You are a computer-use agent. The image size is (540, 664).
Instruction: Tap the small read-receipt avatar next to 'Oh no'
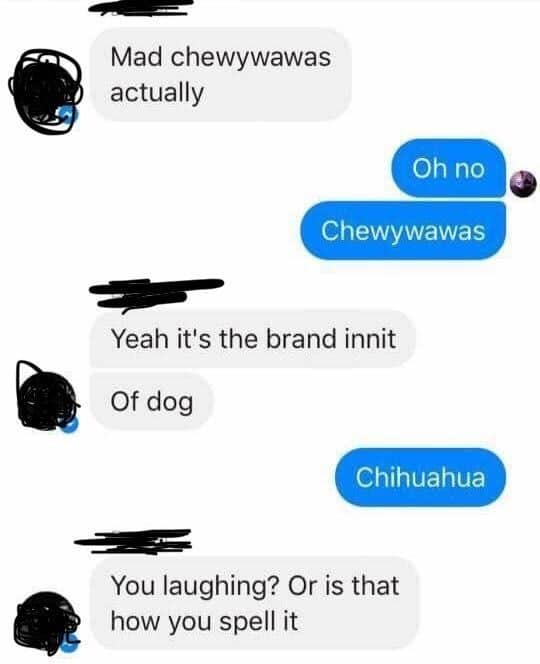523,184
